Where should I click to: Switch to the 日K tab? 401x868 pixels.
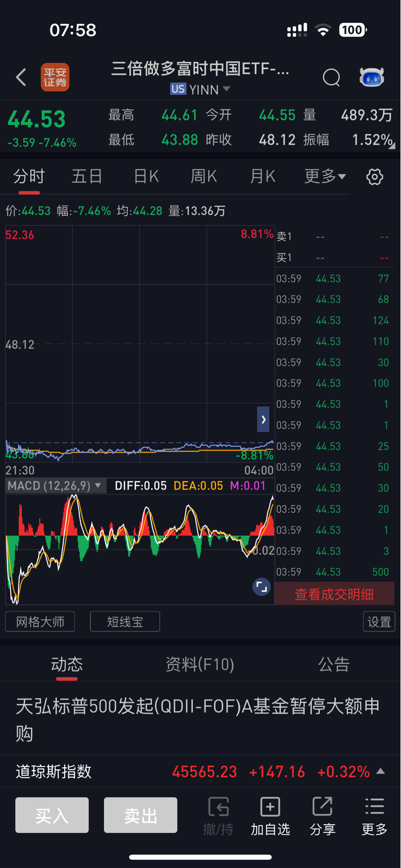tap(146, 176)
